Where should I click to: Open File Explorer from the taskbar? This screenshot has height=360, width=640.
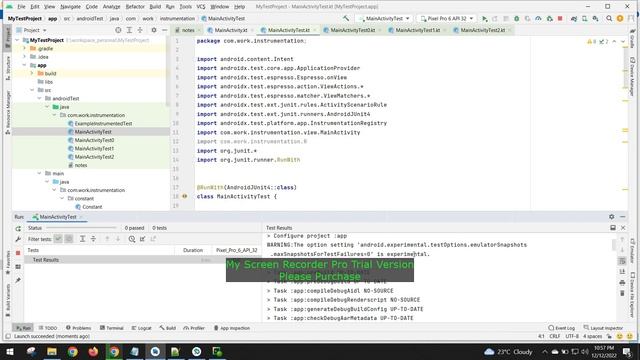tap(52, 351)
